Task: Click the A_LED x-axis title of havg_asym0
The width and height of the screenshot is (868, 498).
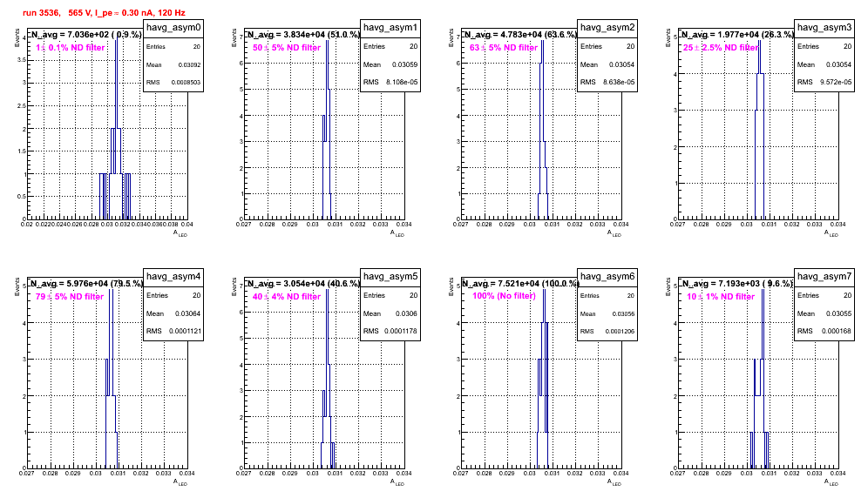Action: (x=180, y=233)
